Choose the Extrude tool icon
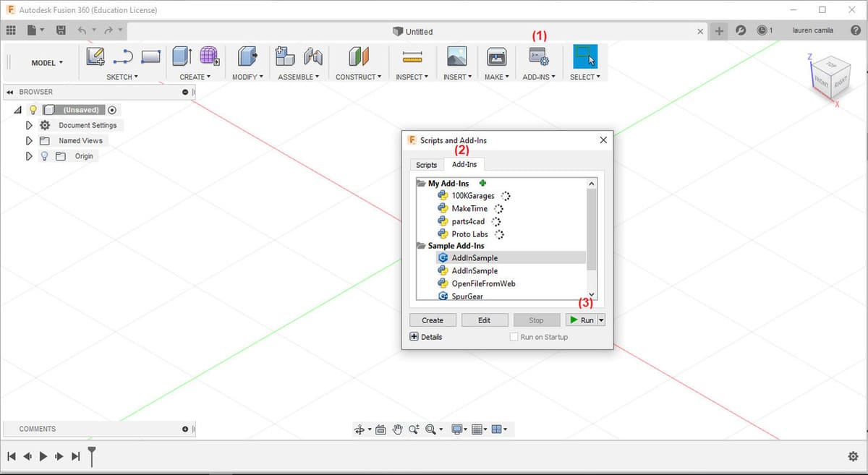The height and width of the screenshot is (475, 868). [x=182, y=56]
